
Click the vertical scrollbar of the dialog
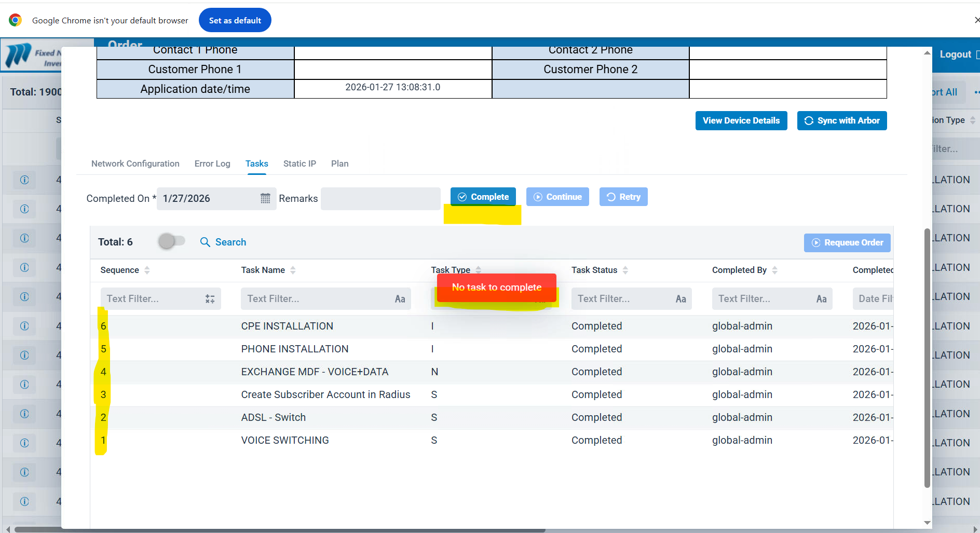point(927,358)
